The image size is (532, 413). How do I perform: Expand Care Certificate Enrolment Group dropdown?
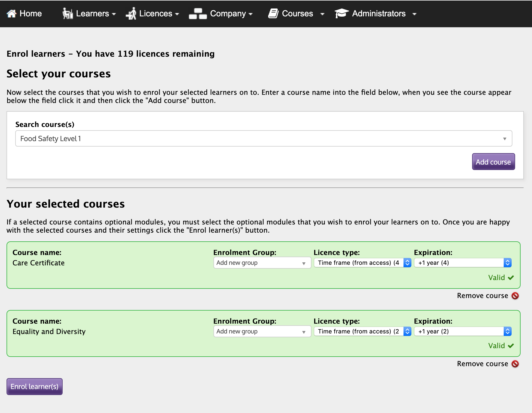pyautogui.click(x=262, y=263)
